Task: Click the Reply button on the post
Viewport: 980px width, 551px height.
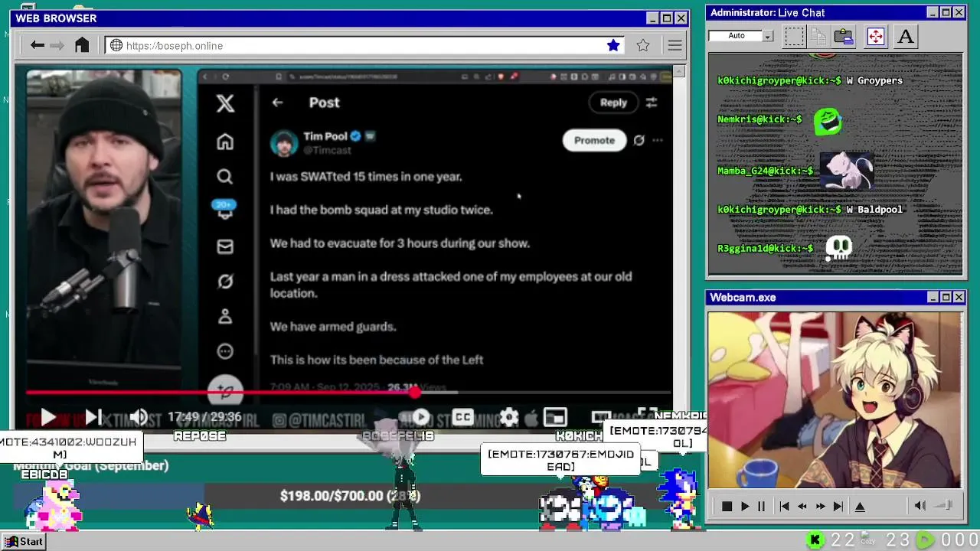Action: [613, 103]
